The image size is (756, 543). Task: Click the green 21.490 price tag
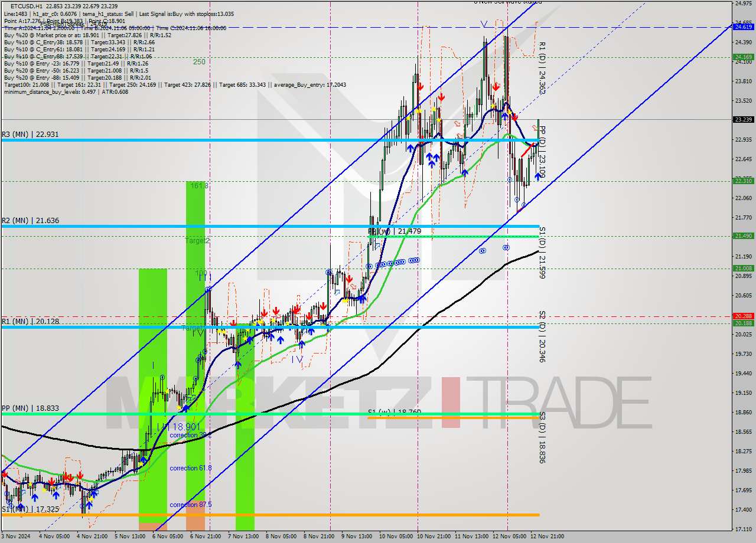743,236
